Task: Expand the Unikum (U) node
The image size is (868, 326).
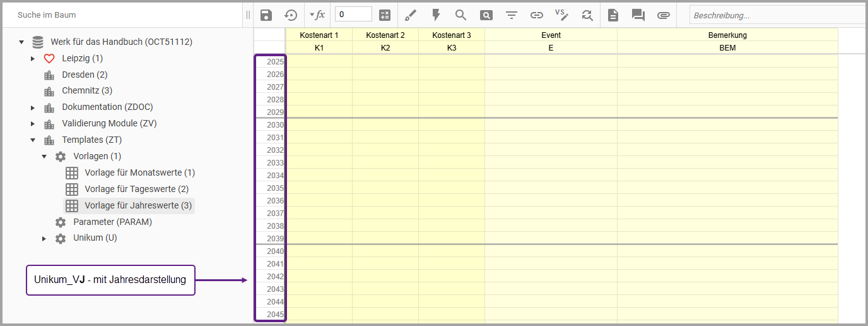Action: point(44,239)
